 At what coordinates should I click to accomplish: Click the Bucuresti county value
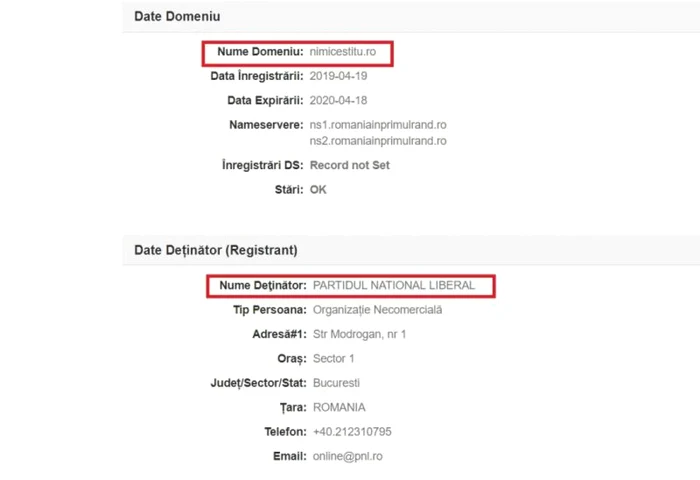[x=336, y=383]
